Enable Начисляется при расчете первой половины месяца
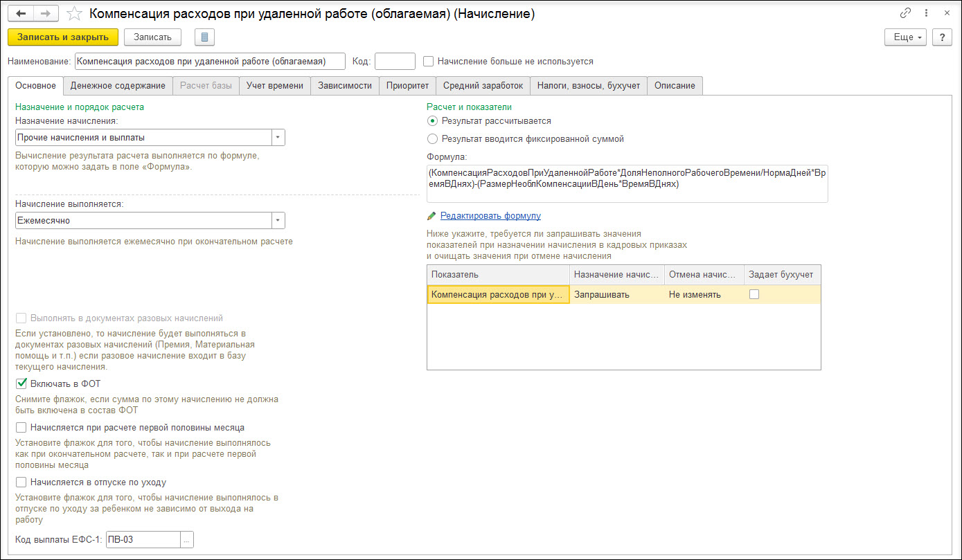This screenshot has width=962, height=560. click(x=21, y=427)
